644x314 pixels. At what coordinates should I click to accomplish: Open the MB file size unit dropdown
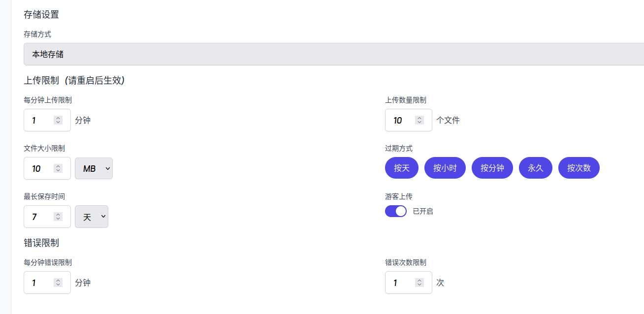click(x=94, y=168)
